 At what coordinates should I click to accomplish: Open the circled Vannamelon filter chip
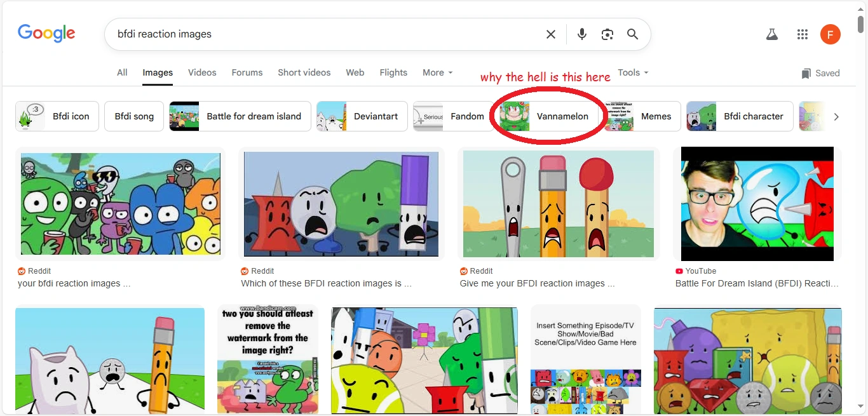(550, 116)
